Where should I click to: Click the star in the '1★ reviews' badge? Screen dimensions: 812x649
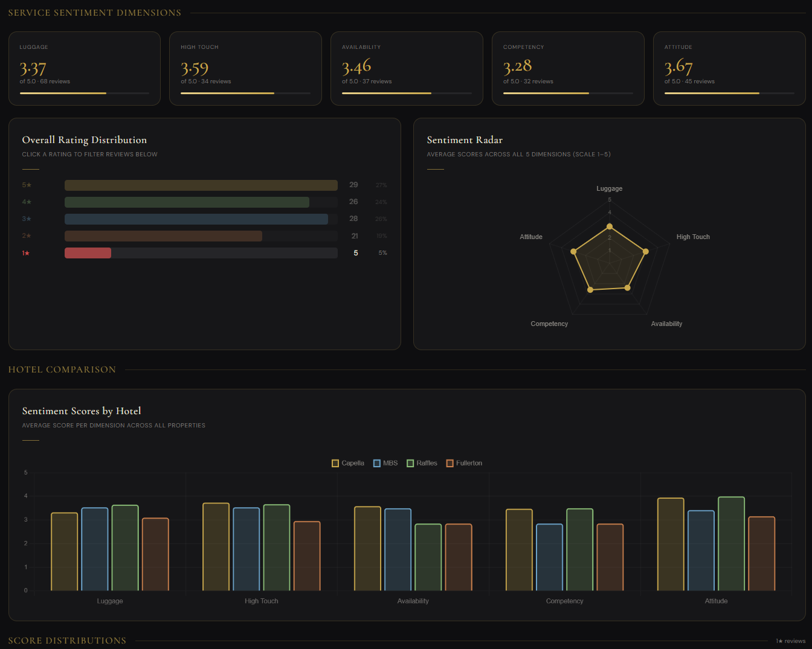(781, 641)
